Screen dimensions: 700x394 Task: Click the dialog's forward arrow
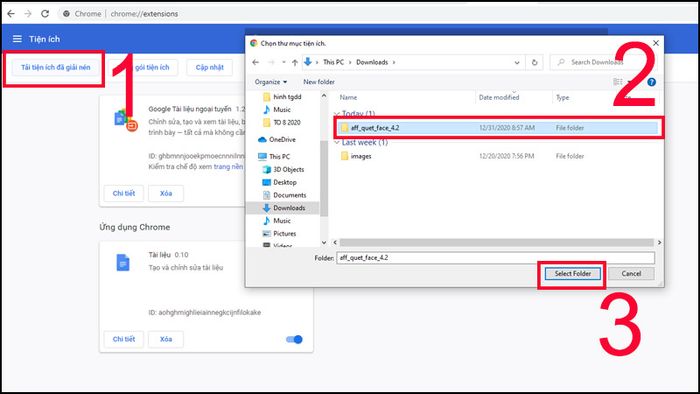(271, 62)
